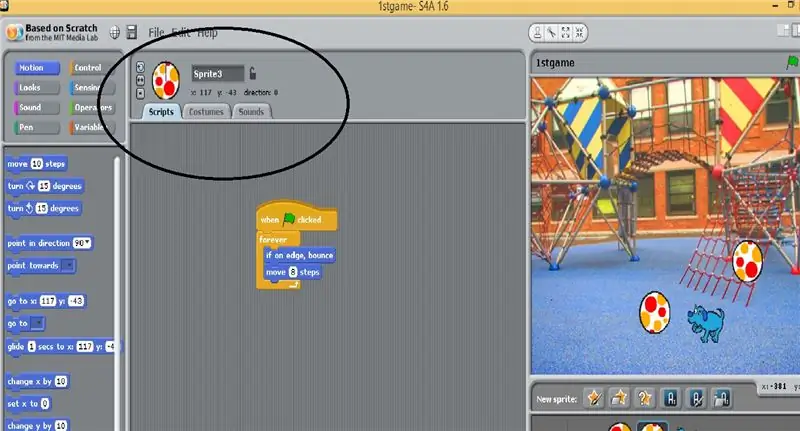800x431 pixels.
Task: Click the Sprite3 ball thumbnail in header
Action: coord(166,81)
